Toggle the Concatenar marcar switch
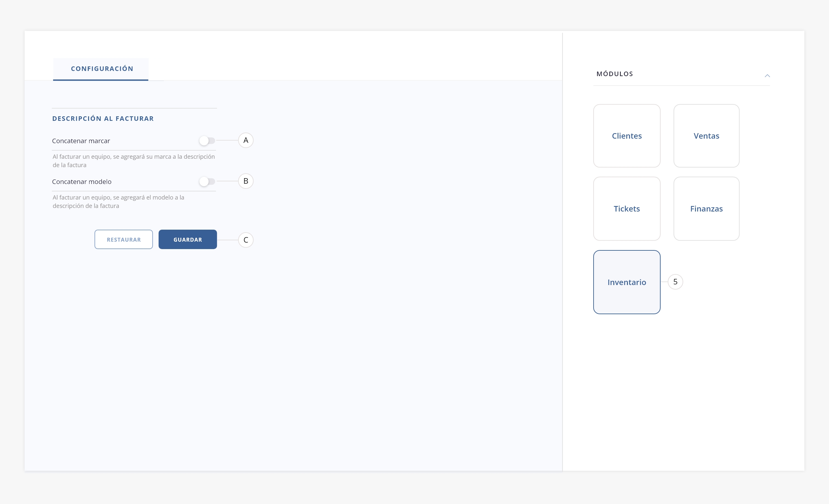The image size is (829, 504). (207, 141)
